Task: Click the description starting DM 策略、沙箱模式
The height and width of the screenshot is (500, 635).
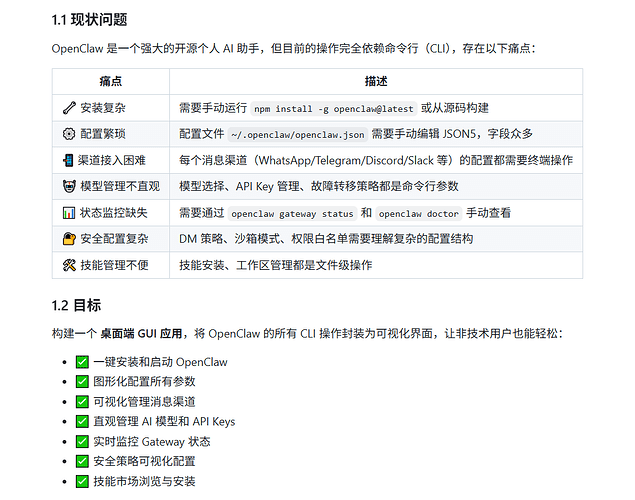Action: coord(326,238)
